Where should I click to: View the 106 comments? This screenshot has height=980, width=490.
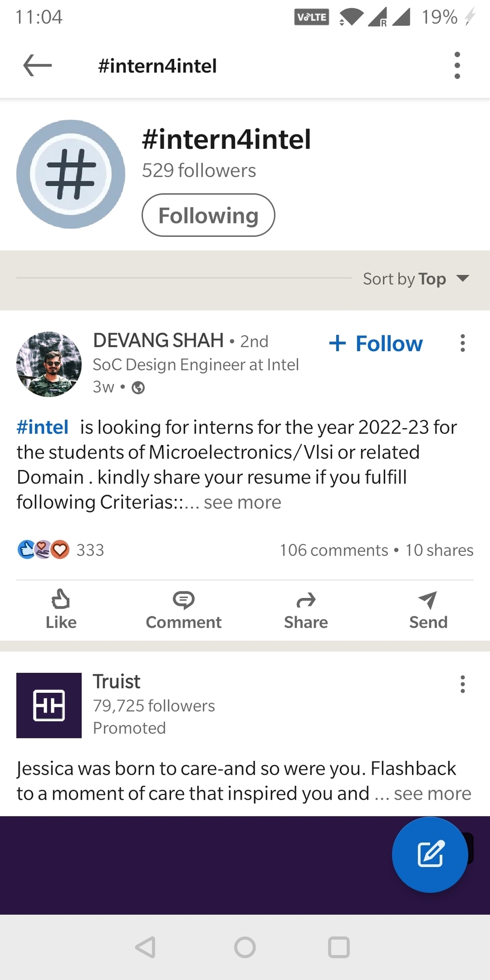tap(334, 550)
